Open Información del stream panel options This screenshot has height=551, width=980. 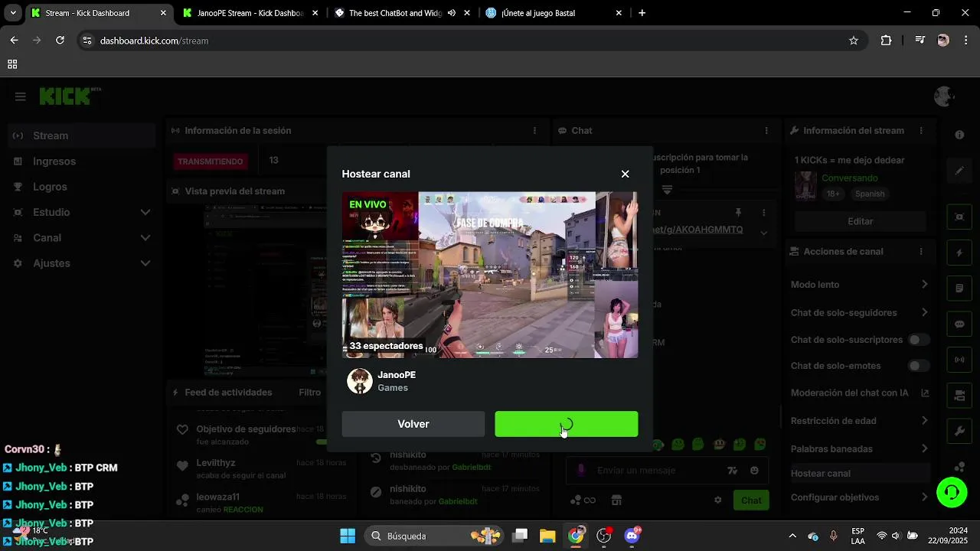[x=921, y=131]
